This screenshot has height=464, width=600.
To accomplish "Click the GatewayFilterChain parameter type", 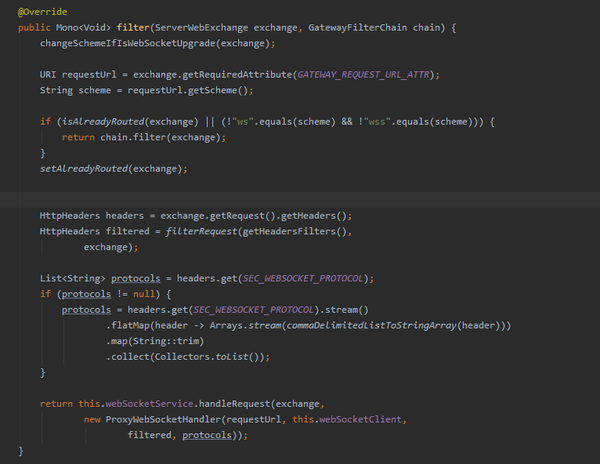I will 357,28.
